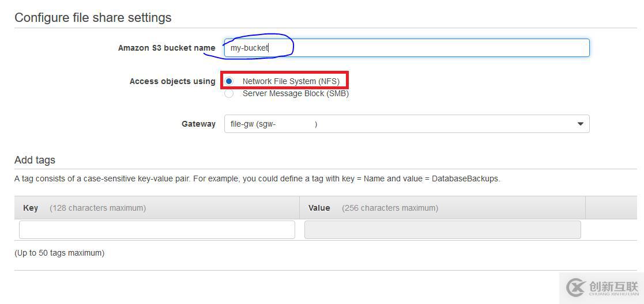
Task: Select Network File System (NFS) radio button
Action: click(x=229, y=81)
